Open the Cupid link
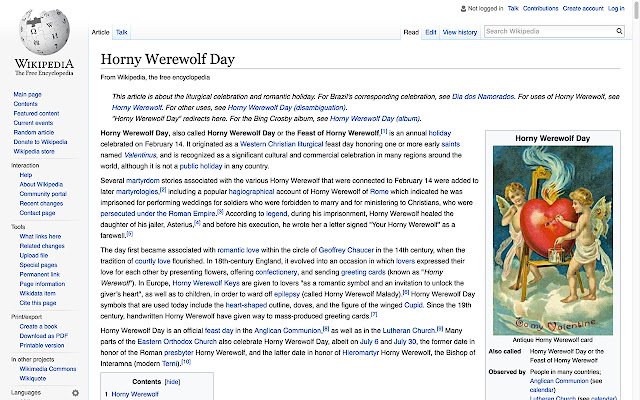The image size is (640, 400). coord(413,305)
